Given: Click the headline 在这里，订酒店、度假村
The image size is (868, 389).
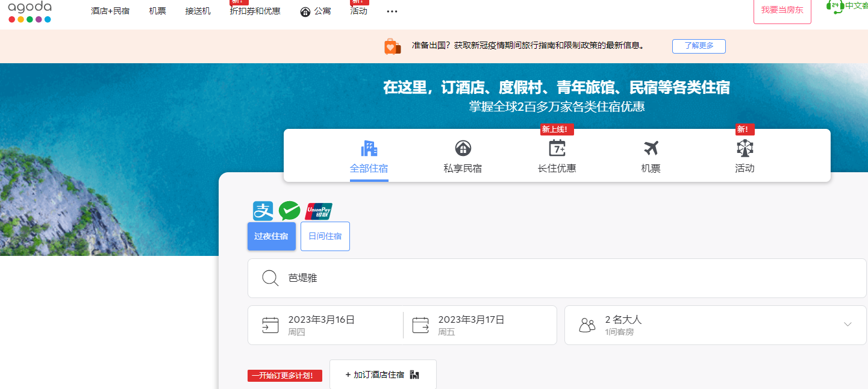Looking at the screenshot, I should coord(557,87).
